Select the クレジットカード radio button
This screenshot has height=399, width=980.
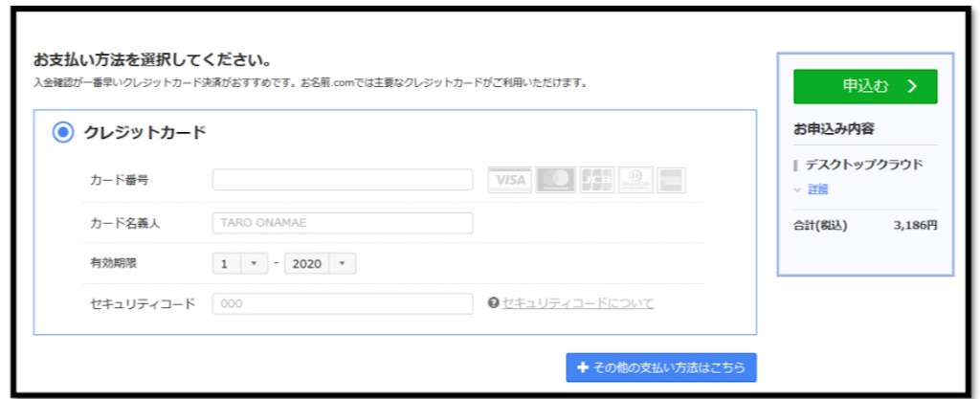(x=63, y=132)
